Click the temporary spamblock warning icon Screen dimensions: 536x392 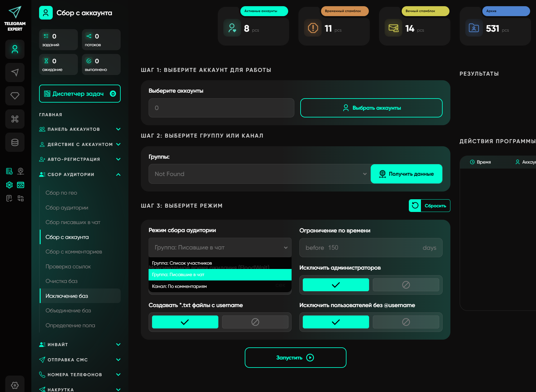point(313,28)
